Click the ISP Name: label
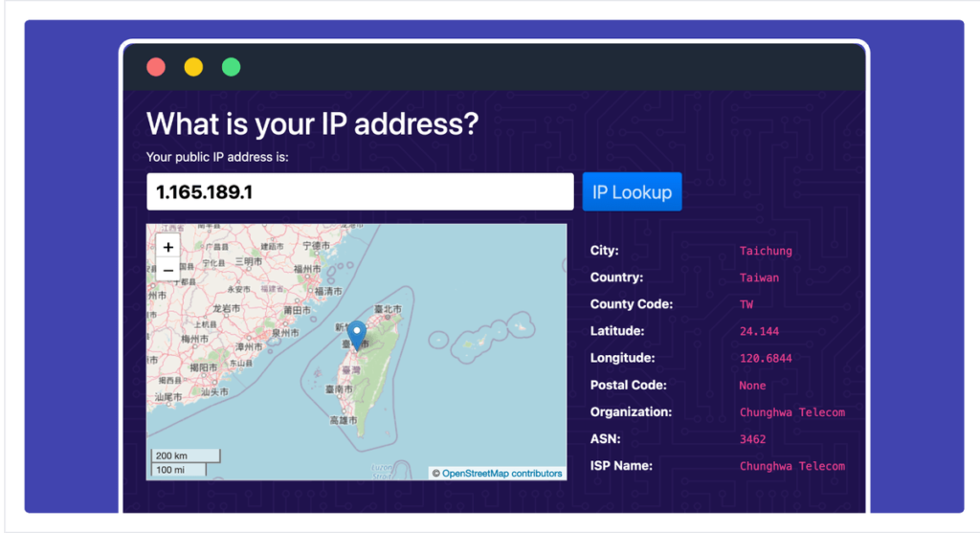 pos(621,465)
